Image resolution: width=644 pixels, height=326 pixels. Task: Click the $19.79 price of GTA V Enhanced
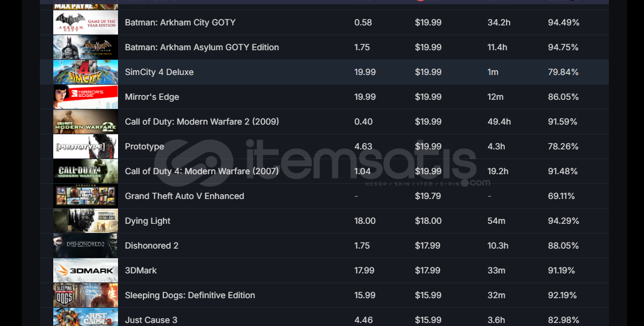point(428,196)
